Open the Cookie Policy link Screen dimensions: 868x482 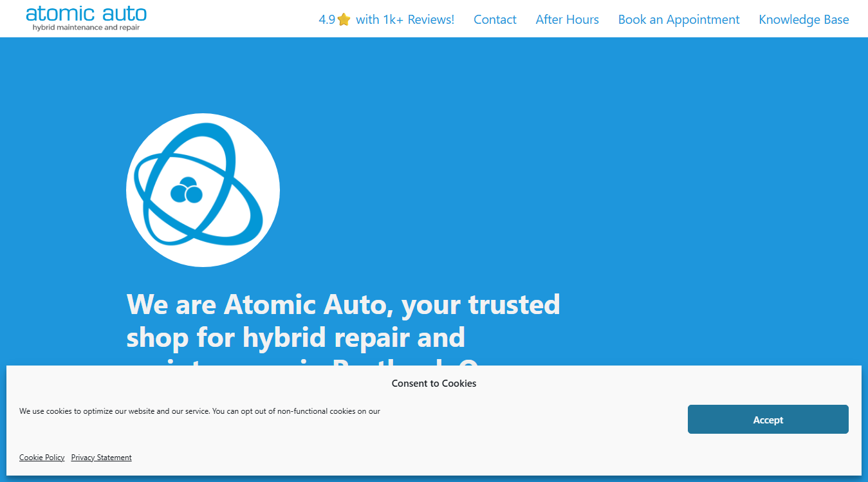(42, 458)
